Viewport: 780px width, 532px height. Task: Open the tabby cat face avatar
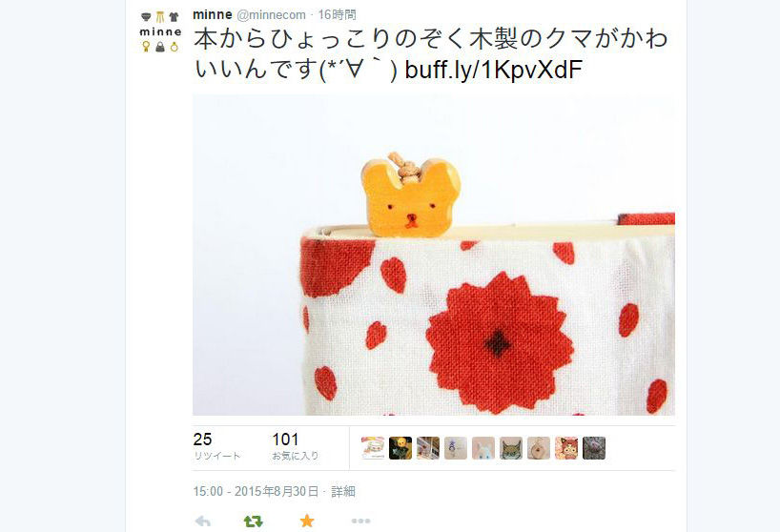point(511,448)
